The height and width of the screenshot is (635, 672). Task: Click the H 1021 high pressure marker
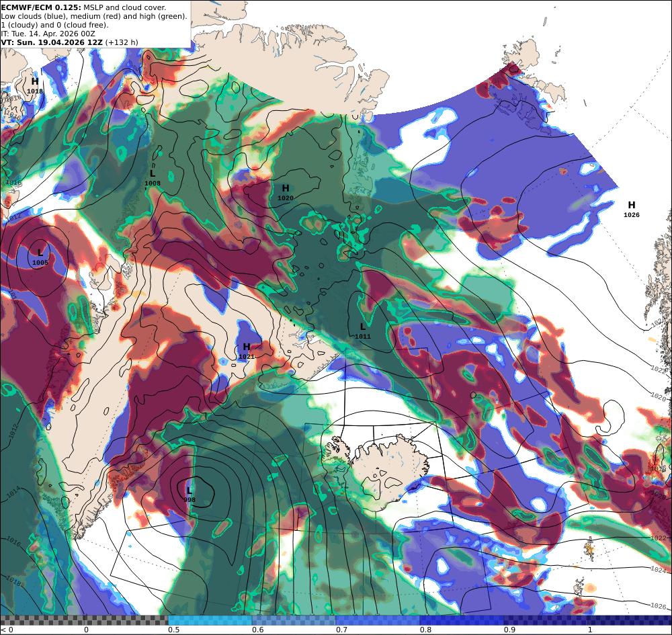[247, 351]
